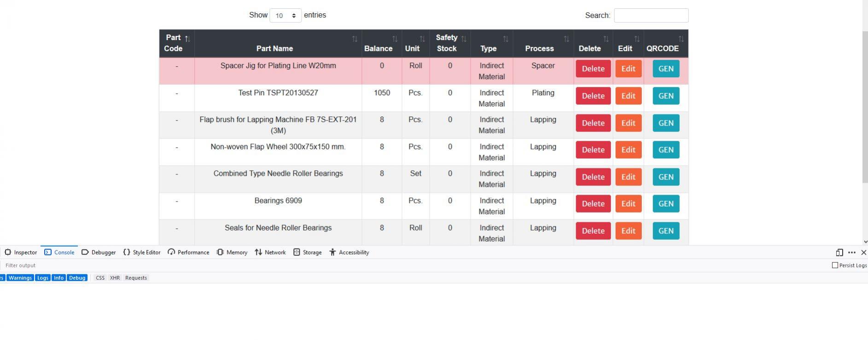Edit the Spacer Jig for Plating Line row
The image size is (868, 340).
[629, 69]
